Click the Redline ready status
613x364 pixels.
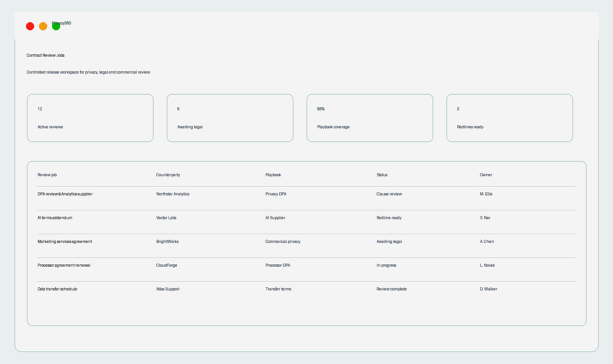coord(389,218)
